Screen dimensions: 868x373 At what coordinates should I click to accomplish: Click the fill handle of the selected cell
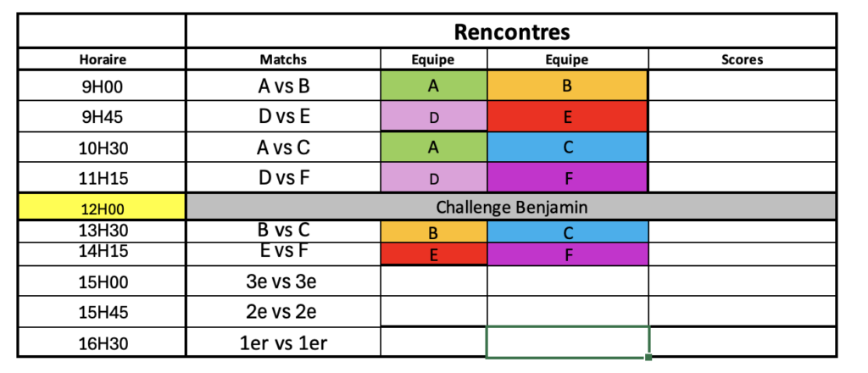[x=648, y=357]
